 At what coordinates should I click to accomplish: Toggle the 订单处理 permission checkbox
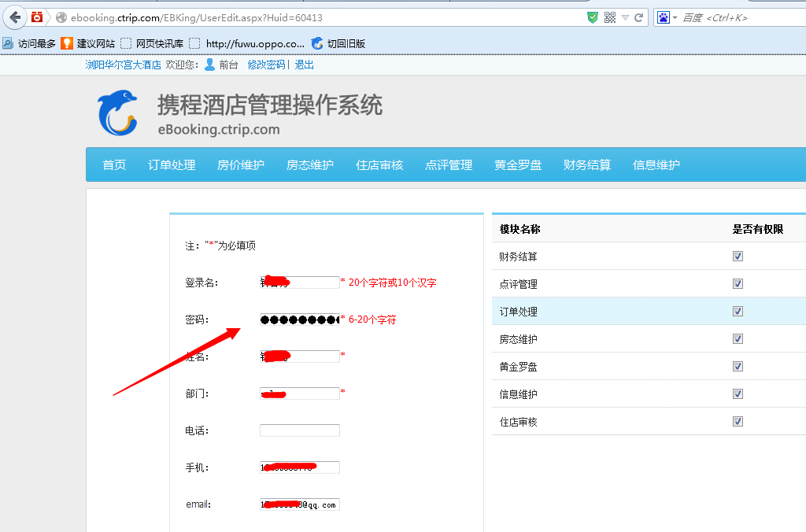tap(738, 311)
